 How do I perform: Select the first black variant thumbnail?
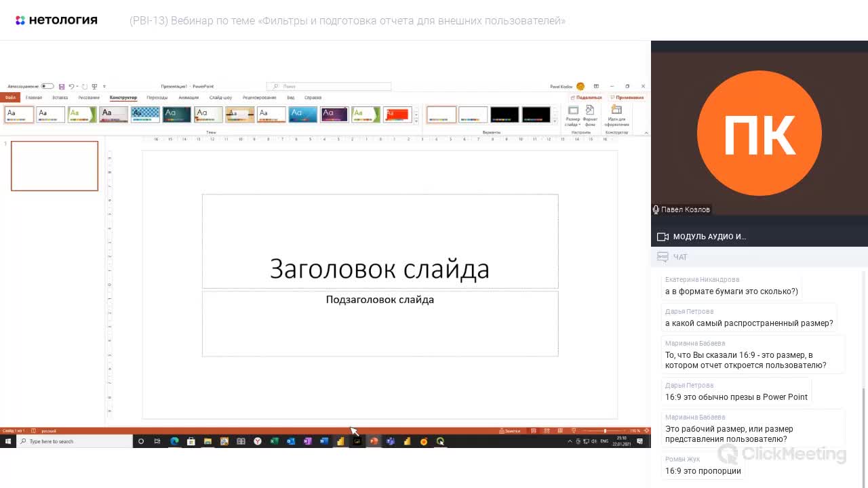click(x=505, y=115)
